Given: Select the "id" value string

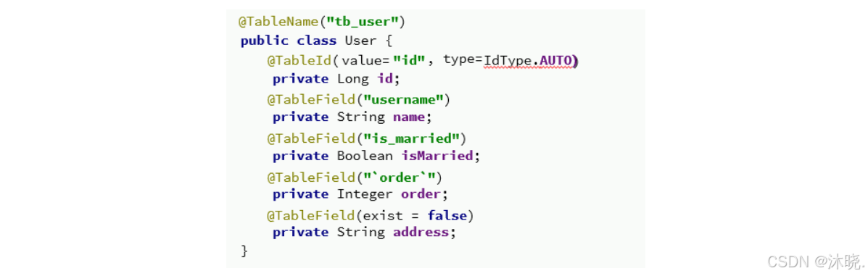Looking at the screenshot, I should pos(409,60).
